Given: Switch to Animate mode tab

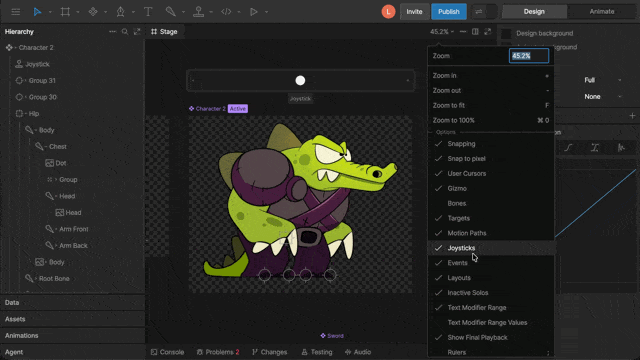Looking at the screenshot, I should coord(602,11).
